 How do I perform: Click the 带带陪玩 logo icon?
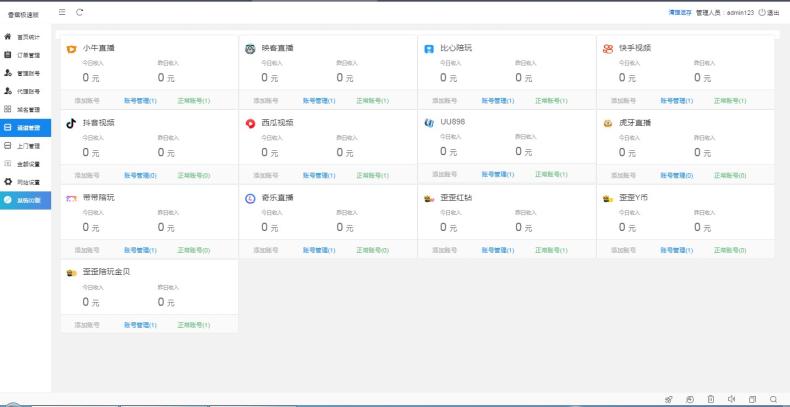71,198
